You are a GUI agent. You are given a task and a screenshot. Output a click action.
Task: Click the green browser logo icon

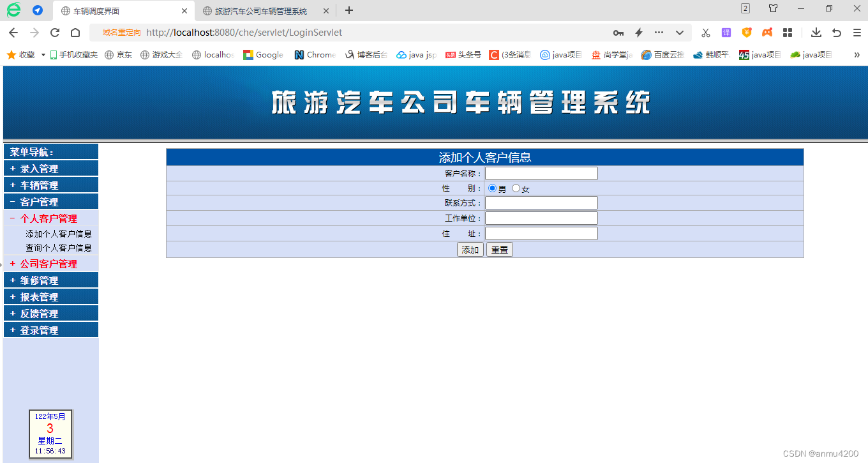point(13,10)
